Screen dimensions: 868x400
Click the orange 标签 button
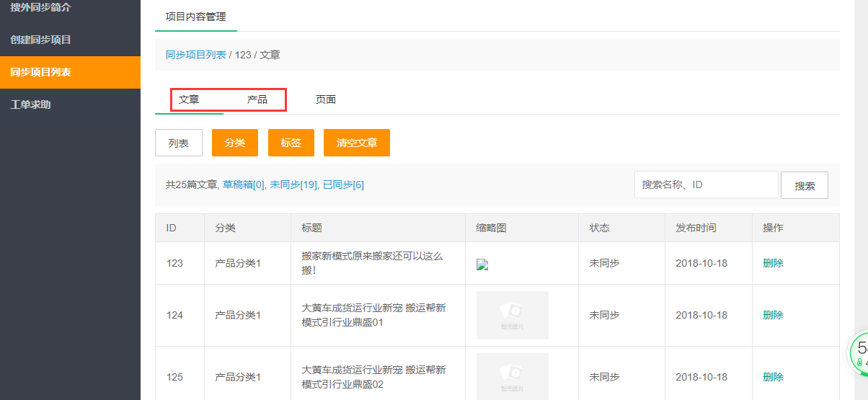pos(291,143)
